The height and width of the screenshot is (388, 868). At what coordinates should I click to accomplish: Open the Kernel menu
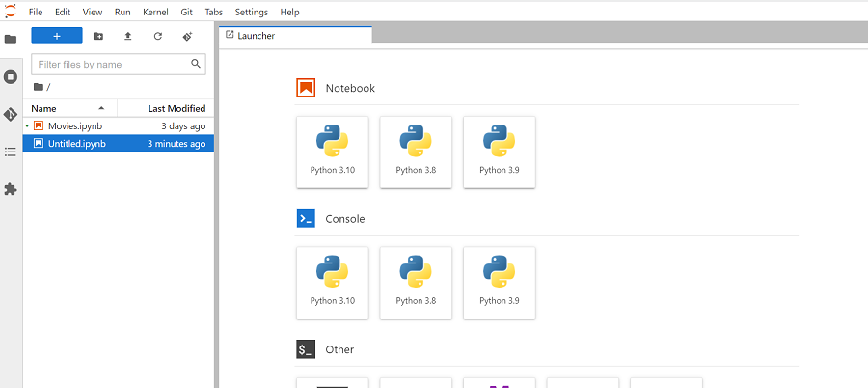pos(155,12)
